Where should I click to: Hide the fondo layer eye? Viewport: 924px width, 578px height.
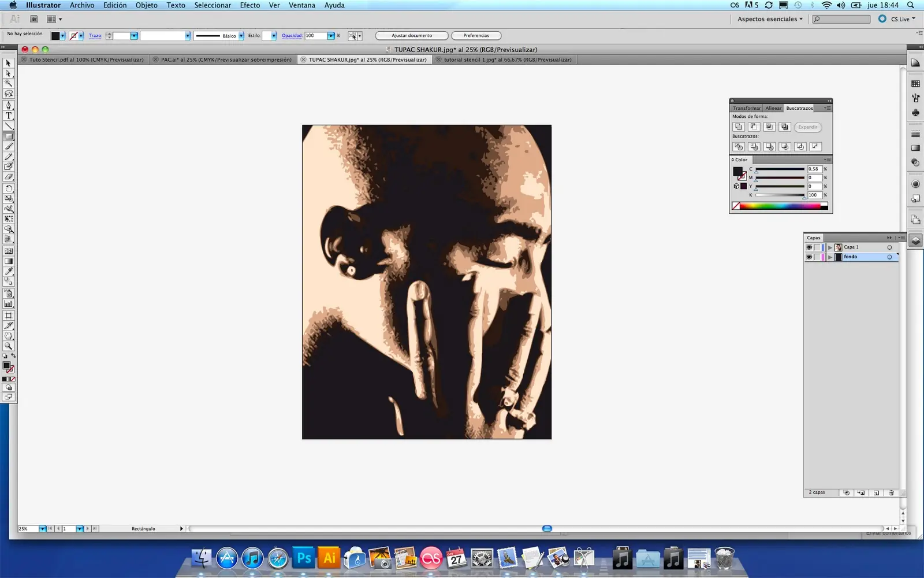[809, 257]
